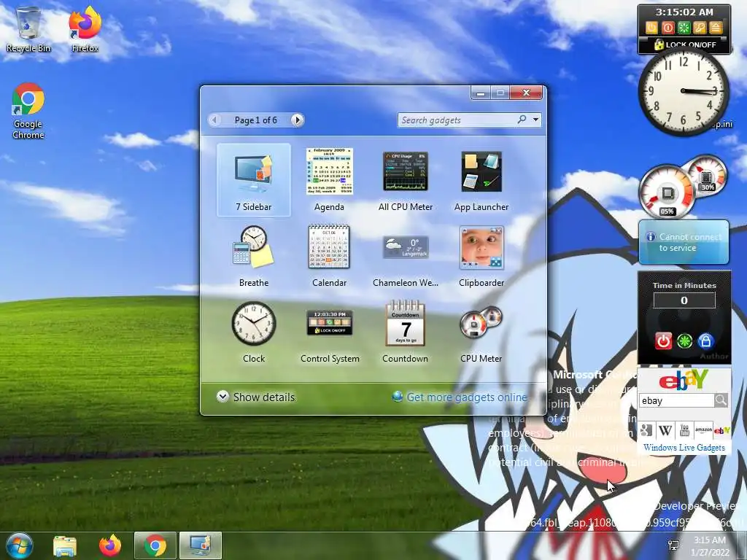Select the All CPU Meter gadget

(x=406, y=181)
